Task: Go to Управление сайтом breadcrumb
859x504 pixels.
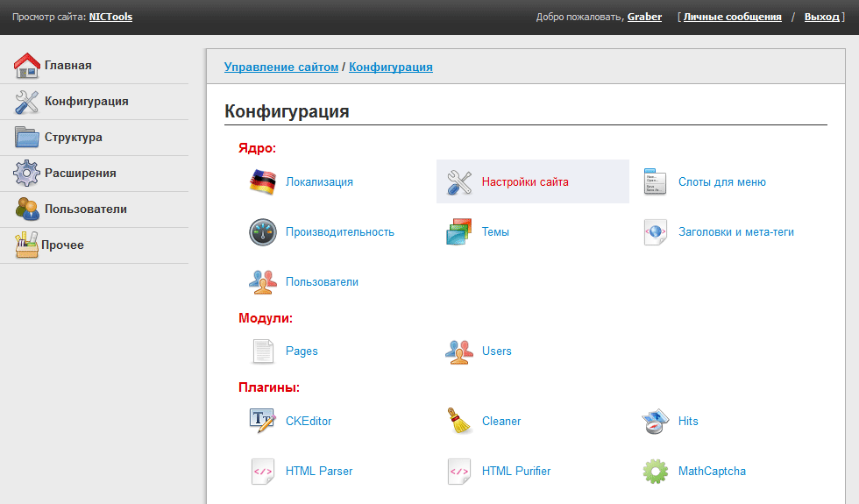Action: pyautogui.click(x=281, y=67)
